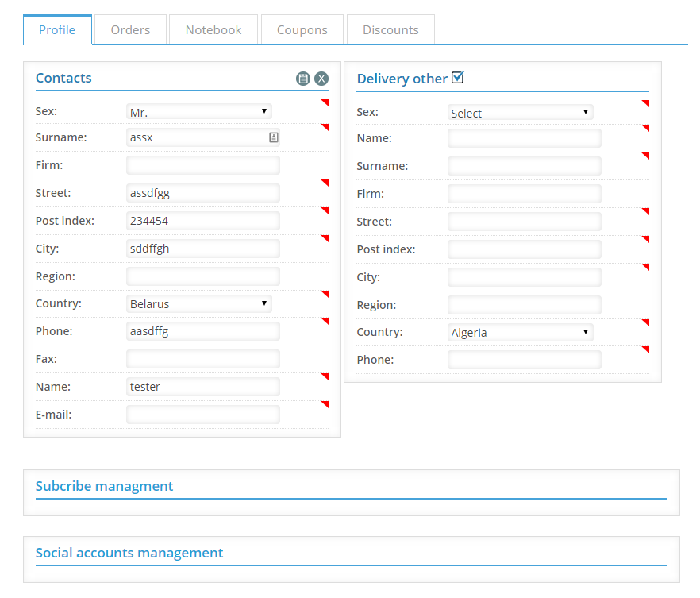Viewport: 700px width, 598px height.
Task: Select the Discounts tab
Action: [x=390, y=30]
